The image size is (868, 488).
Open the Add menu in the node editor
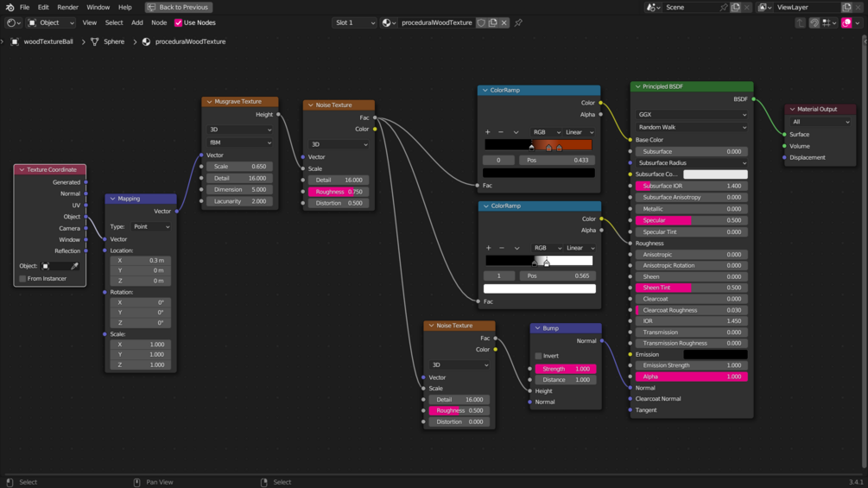136,22
